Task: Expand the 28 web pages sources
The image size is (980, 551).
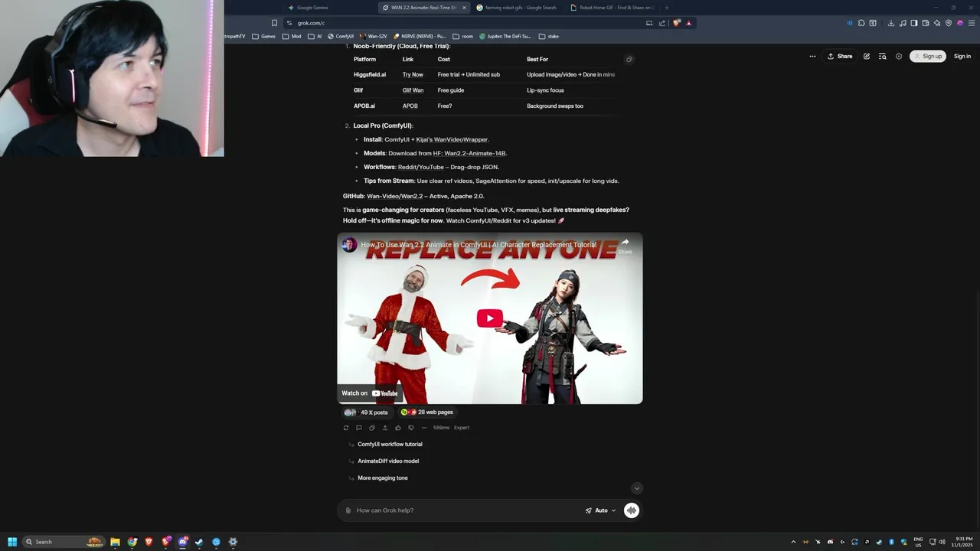Action: [x=427, y=412]
